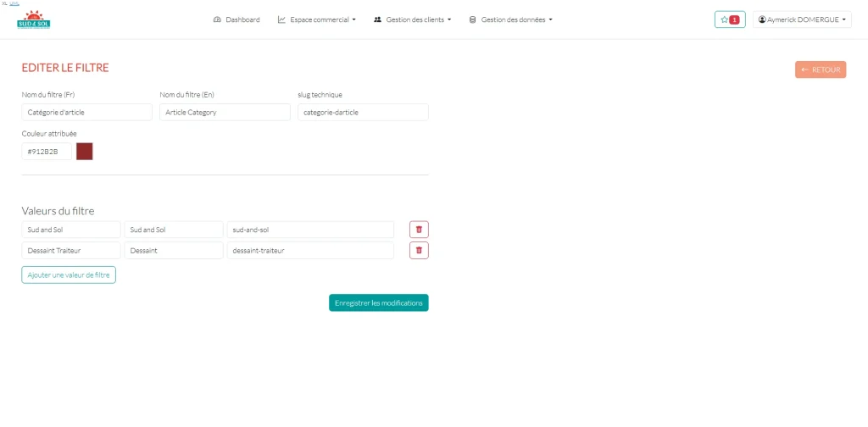Edit the dessaint-traiteur slug field

coord(310,250)
